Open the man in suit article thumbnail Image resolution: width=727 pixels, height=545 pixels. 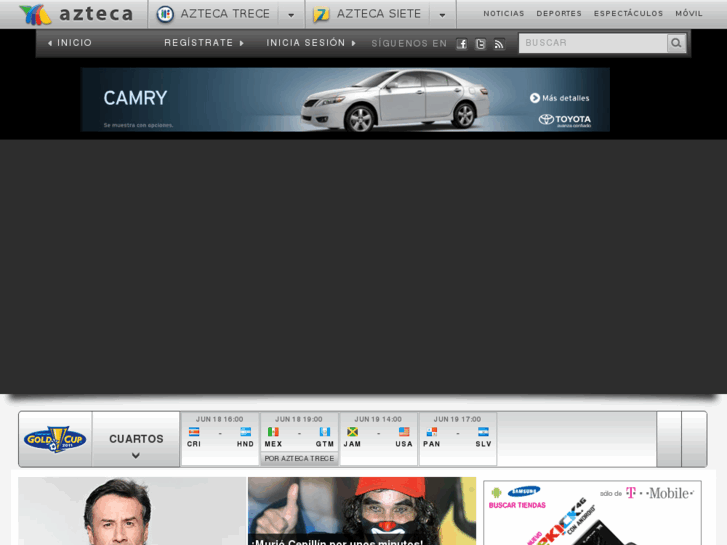132,511
